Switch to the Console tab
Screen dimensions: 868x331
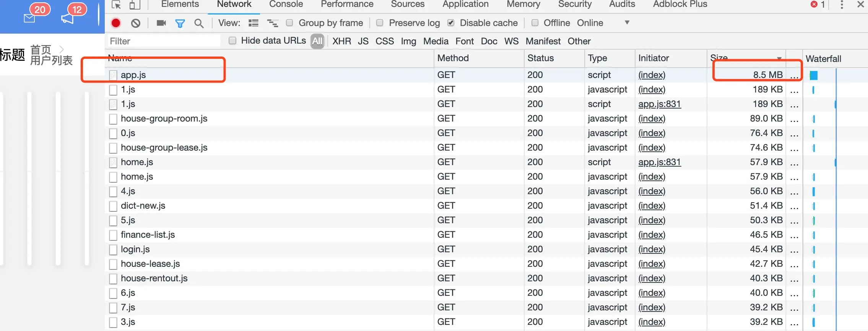(286, 4)
